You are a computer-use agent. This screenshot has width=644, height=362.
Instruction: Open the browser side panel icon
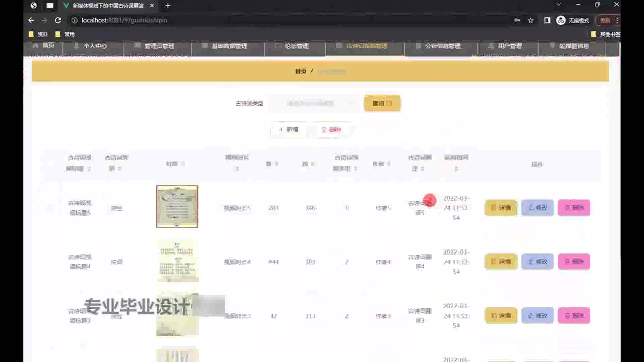[547, 20]
